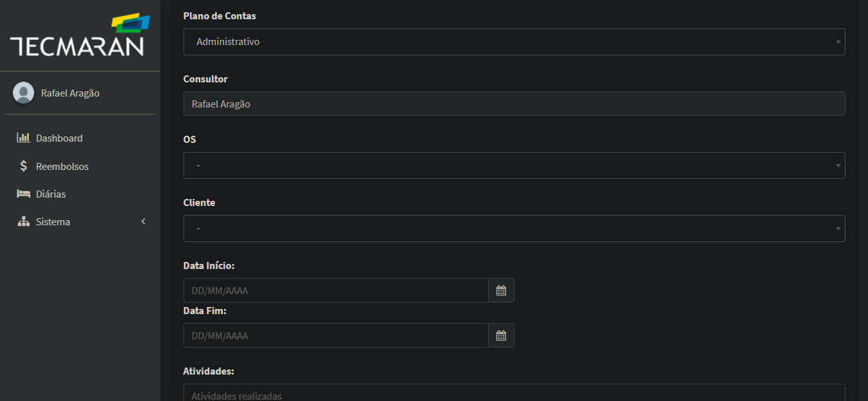Click the Rafael Aragão profile name link
Viewport: 868px width, 401px height.
70,93
